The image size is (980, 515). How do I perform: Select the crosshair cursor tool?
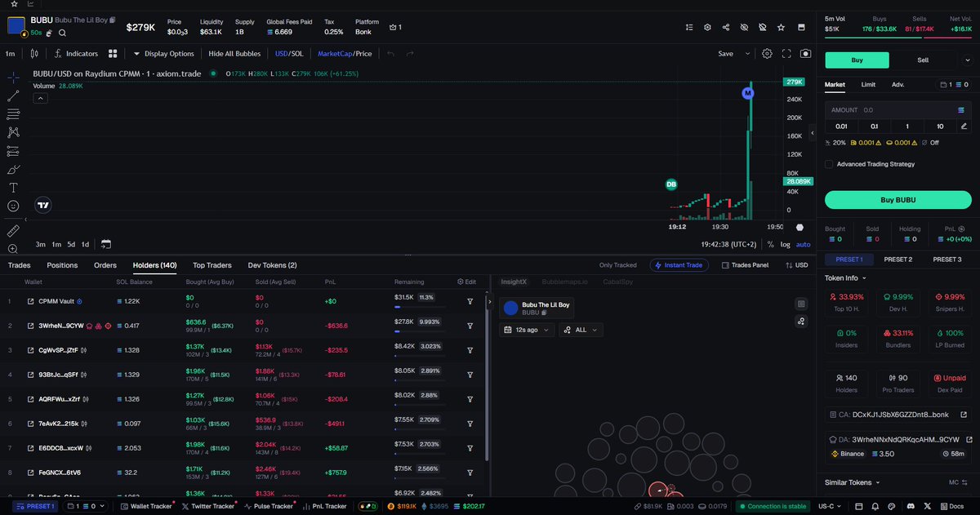tap(13, 78)
